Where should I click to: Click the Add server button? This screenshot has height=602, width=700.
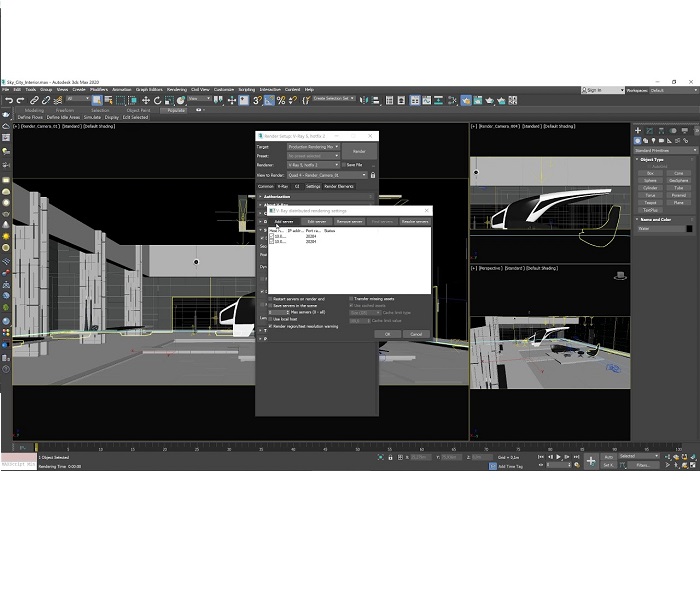283,222
